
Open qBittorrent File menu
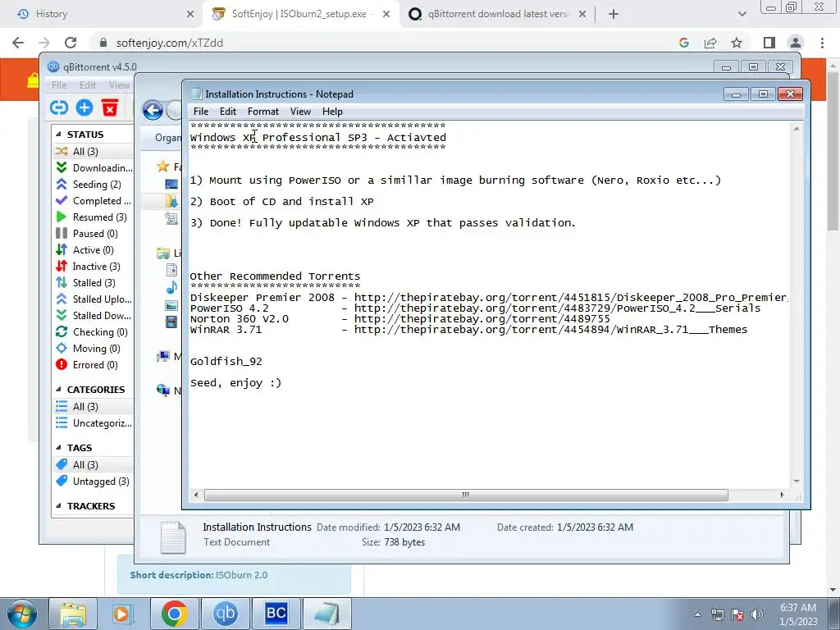(x=59, y=85)
